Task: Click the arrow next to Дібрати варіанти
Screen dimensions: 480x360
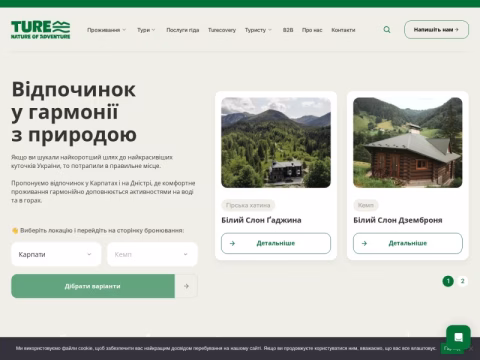Action: point(186,286)
